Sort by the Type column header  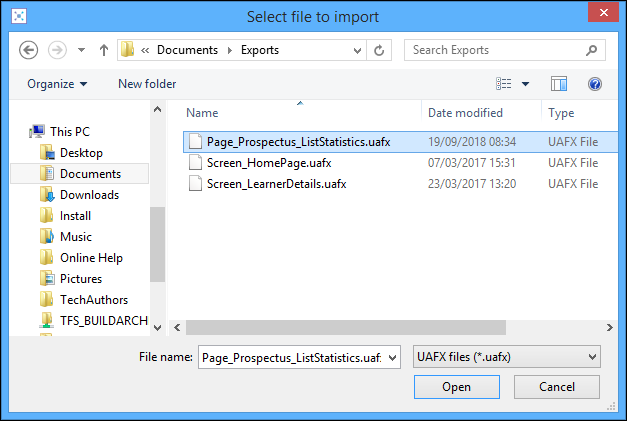[x=561, y=113]
